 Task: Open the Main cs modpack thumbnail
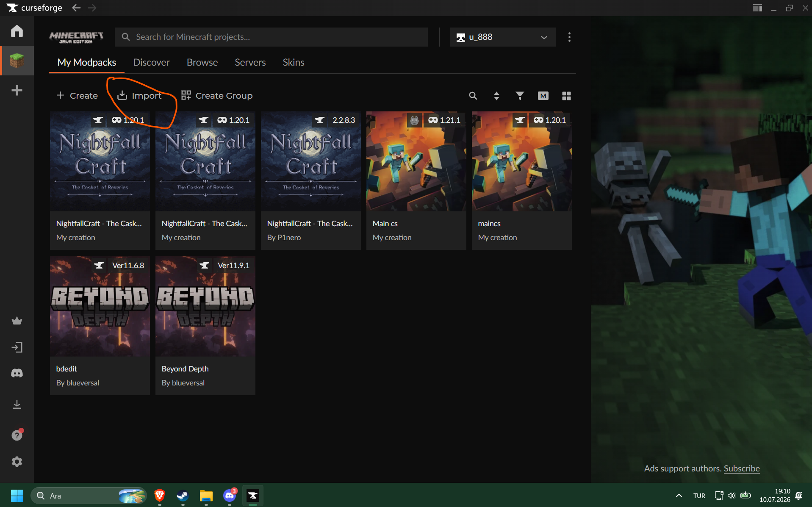click(x=416, y=161)
